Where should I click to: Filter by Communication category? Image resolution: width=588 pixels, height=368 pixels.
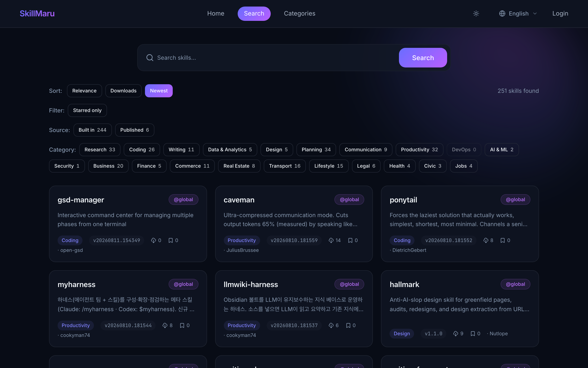(x=366, y=150)
